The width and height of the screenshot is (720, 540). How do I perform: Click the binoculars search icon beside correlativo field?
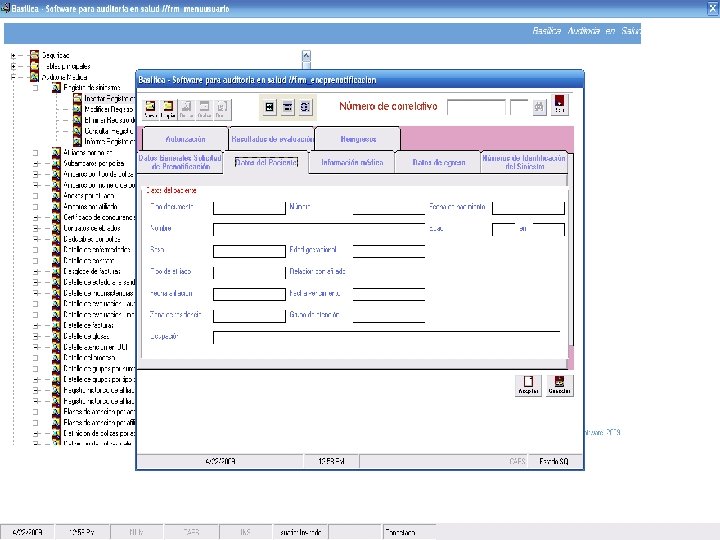539,107
